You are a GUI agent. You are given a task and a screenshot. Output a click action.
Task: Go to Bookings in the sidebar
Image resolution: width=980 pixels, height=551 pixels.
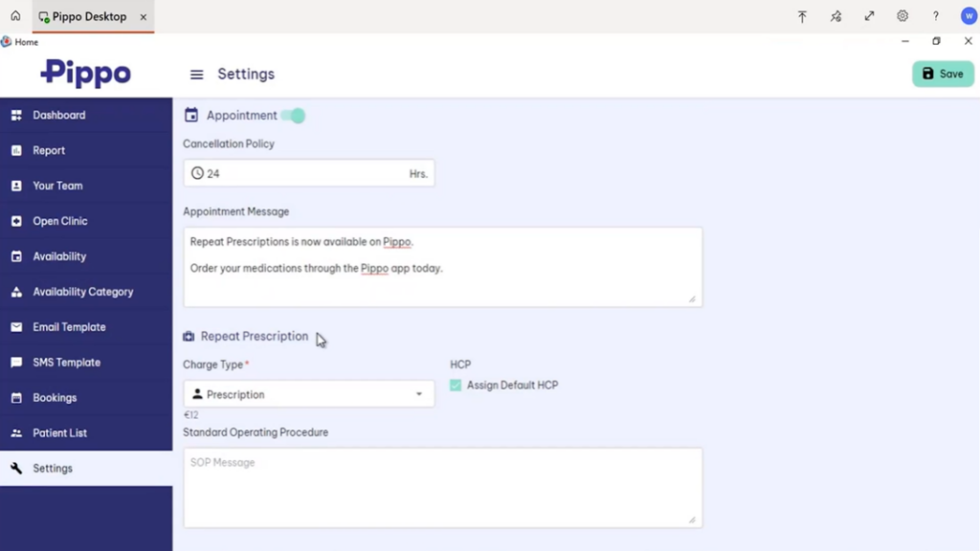(55, 398)
